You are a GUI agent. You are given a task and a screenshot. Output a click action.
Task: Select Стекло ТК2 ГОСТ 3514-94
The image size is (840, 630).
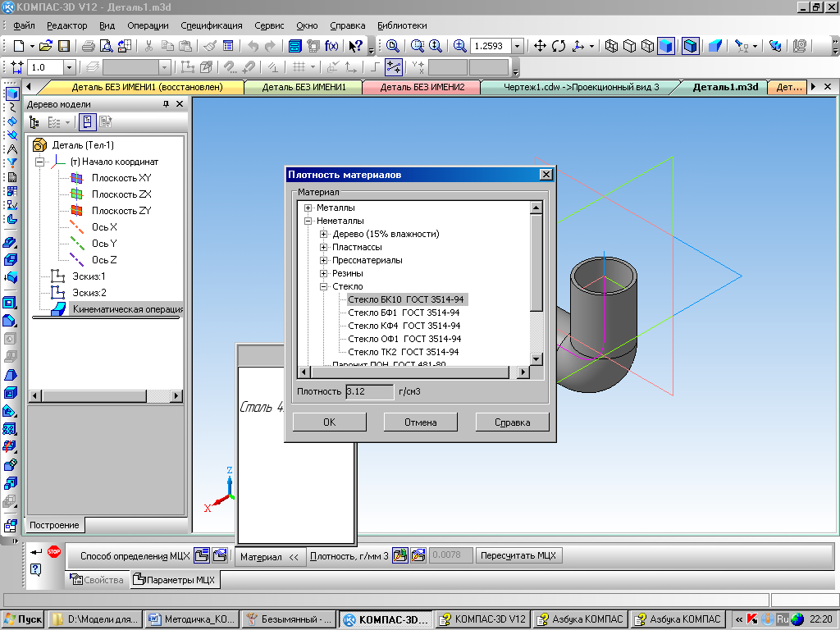404,352
